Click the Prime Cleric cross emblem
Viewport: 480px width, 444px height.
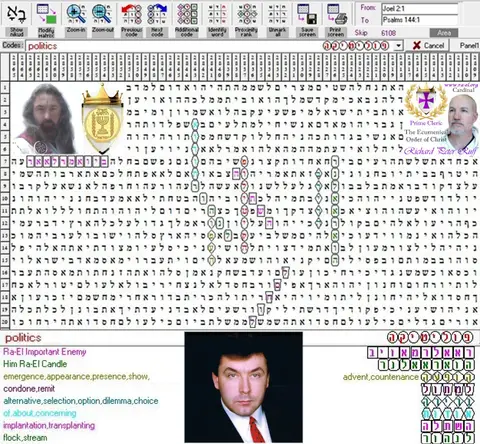pos(426,101)
